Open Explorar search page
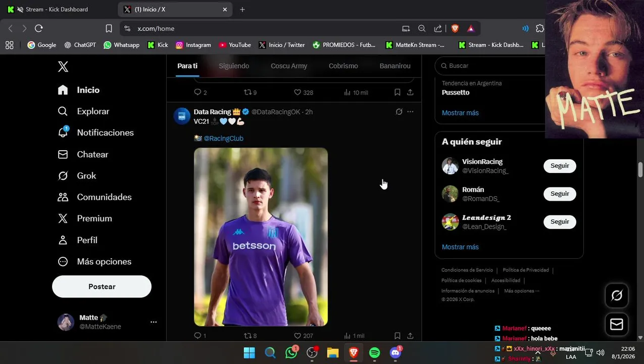The image size is (644, 364). pyautogui.click(x=83, y=111)
